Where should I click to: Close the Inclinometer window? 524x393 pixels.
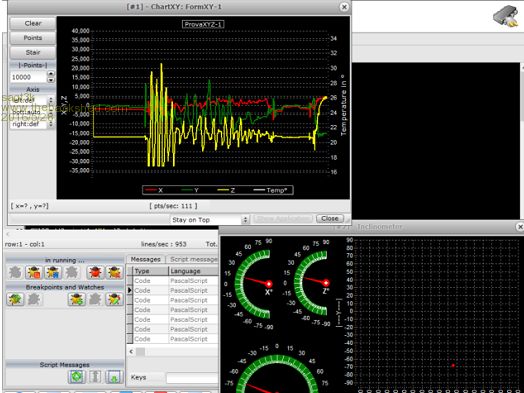(x=520, y=227)
